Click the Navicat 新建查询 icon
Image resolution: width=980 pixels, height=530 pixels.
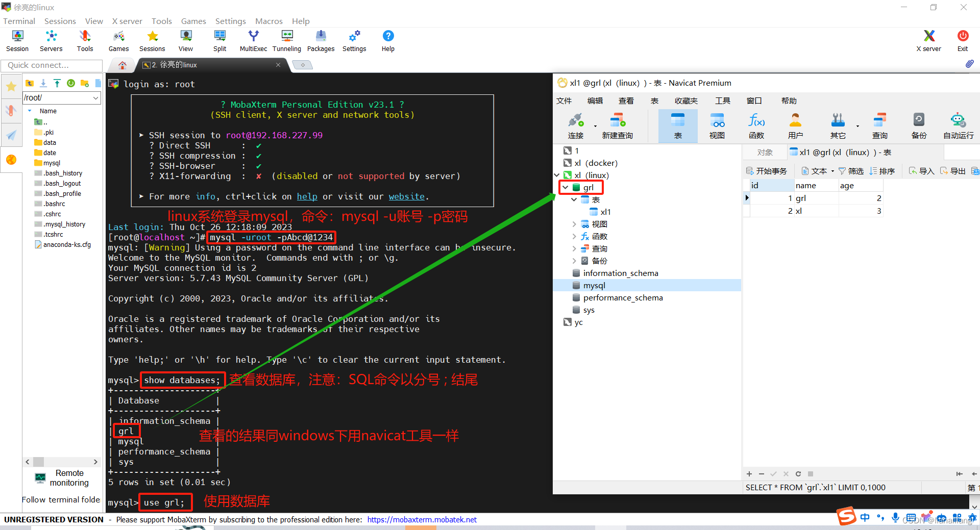617,126
